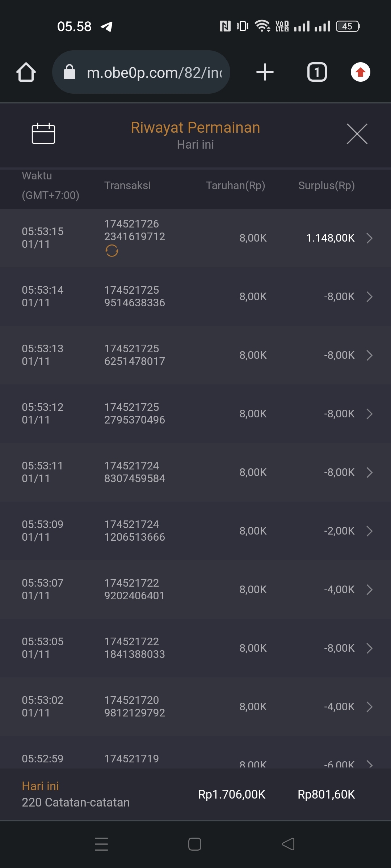The height and width of the screenshot is (868, 391).
Task: Open the calendar date filter icon
Action: tap(43, 133)
